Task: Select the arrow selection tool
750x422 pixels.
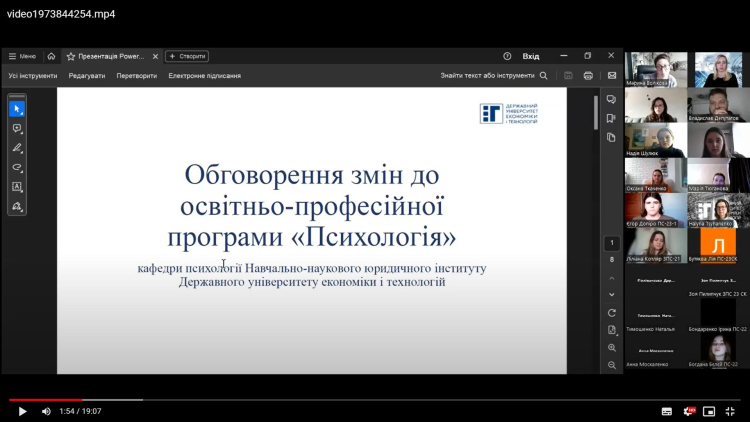Action: click(17, 109)
